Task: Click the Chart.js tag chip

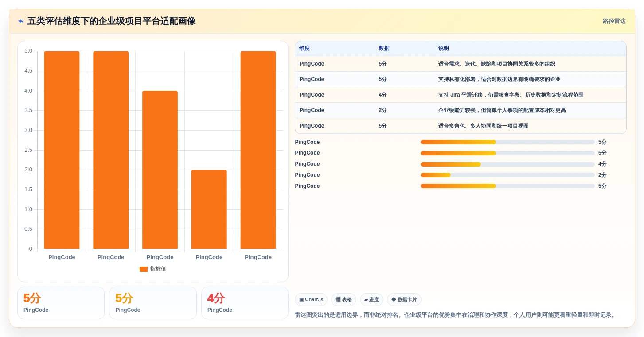Action: tap(311, 300)
